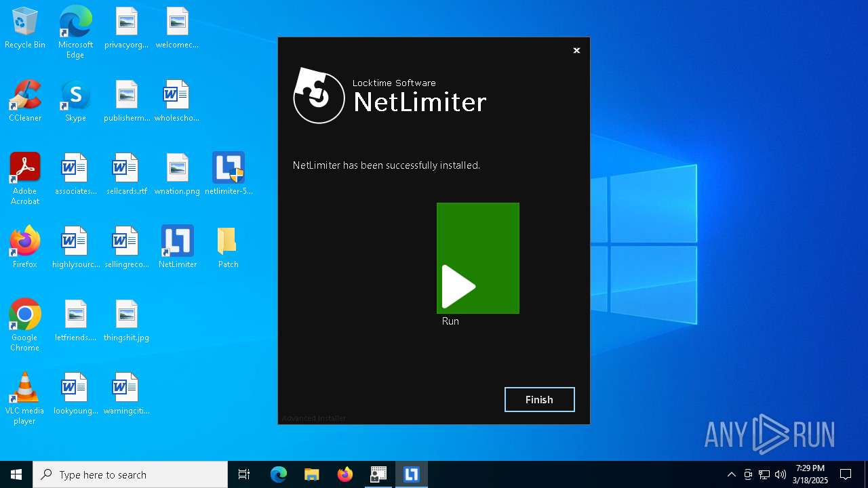Open the clock showing 7:29 PM
The image size is (868, 488).
pyautogui.click(x=810, y=474)
